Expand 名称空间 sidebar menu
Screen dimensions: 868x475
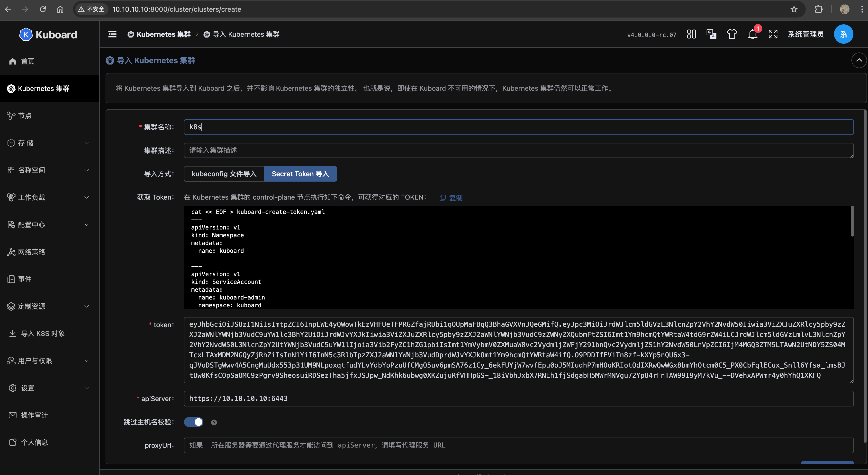click(x=50, y=170)
